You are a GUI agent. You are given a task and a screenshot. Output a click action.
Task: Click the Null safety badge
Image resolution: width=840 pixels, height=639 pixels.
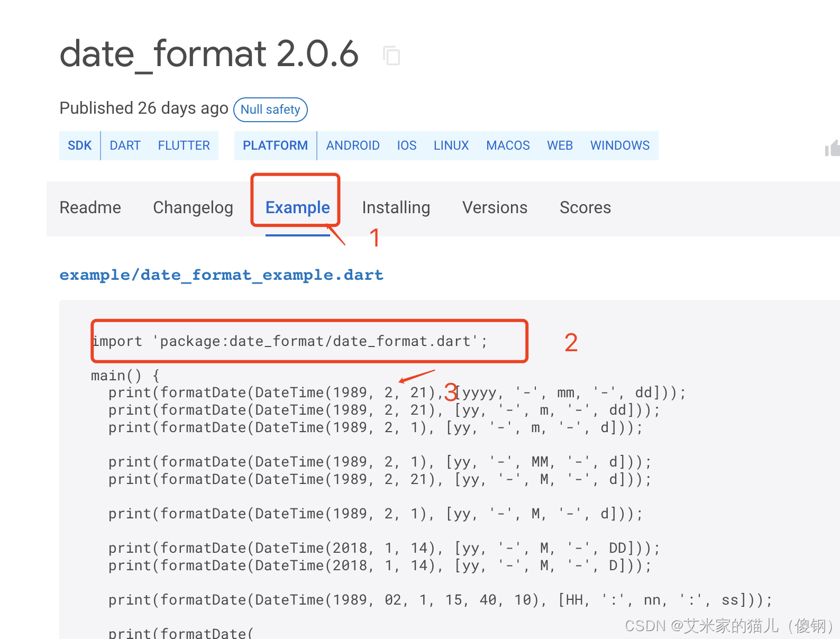pyautogui.click(x=270, y=109)
